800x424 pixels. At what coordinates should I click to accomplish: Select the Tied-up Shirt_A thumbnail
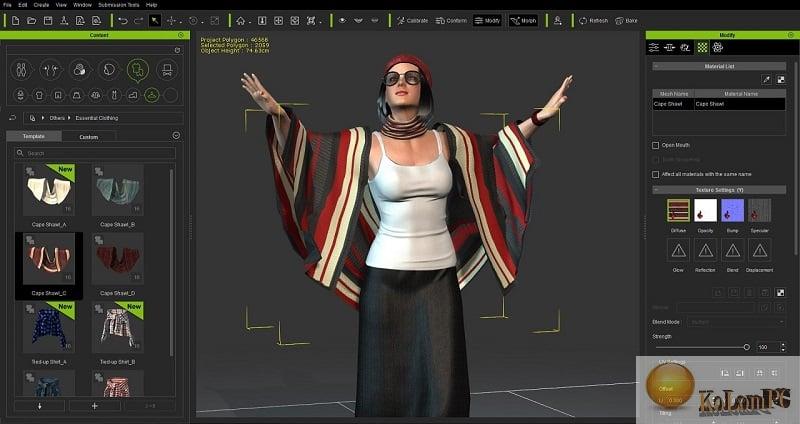49,328
